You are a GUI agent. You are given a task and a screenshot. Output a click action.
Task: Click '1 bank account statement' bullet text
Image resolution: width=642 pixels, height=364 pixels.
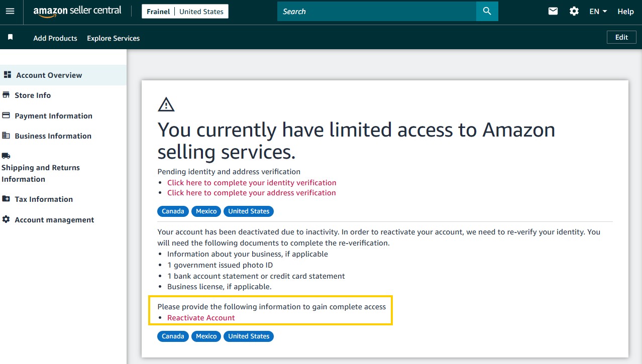pos(256,276)
